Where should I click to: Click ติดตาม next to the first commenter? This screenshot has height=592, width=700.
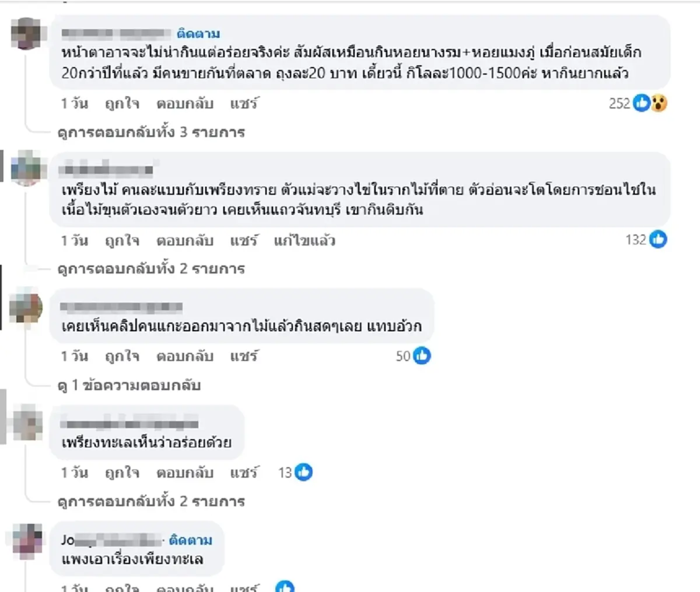pos(199,33)
